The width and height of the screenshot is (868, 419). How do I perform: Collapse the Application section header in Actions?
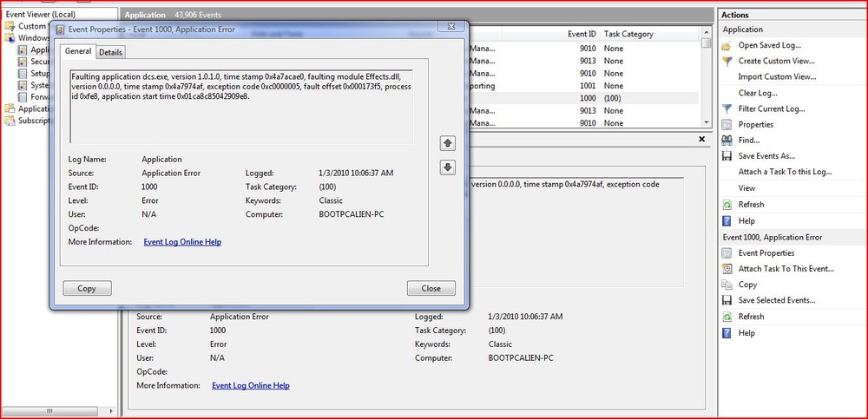tap(792, 29)
